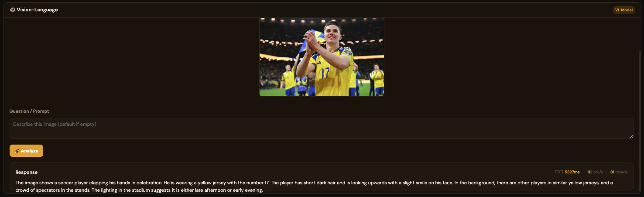Click the 11.1 tok/s speed stat

[x=595, y=172]
